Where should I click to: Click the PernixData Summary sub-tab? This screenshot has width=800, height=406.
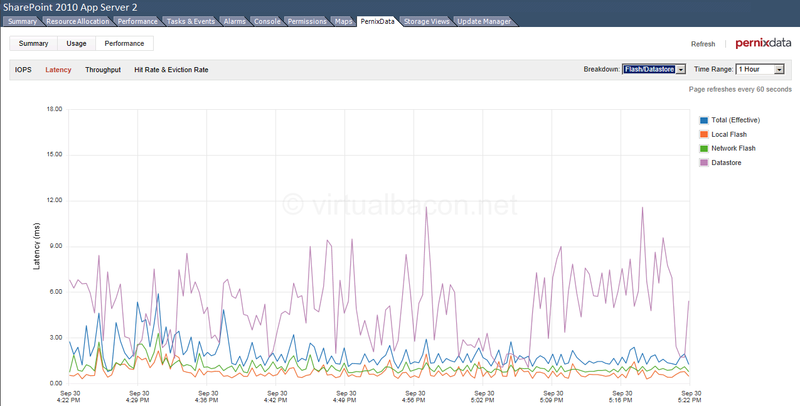[34, 43]
